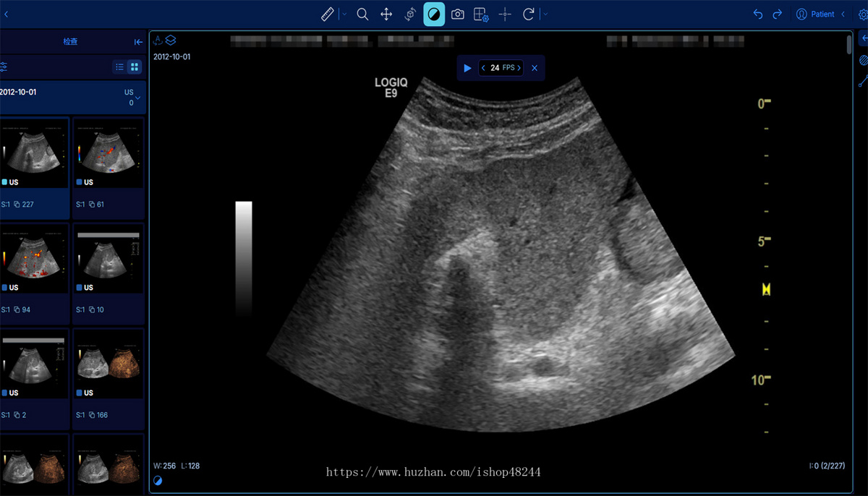Collapse the left study panel
This screenshot has width=868, height=496.
click(137, 42)
